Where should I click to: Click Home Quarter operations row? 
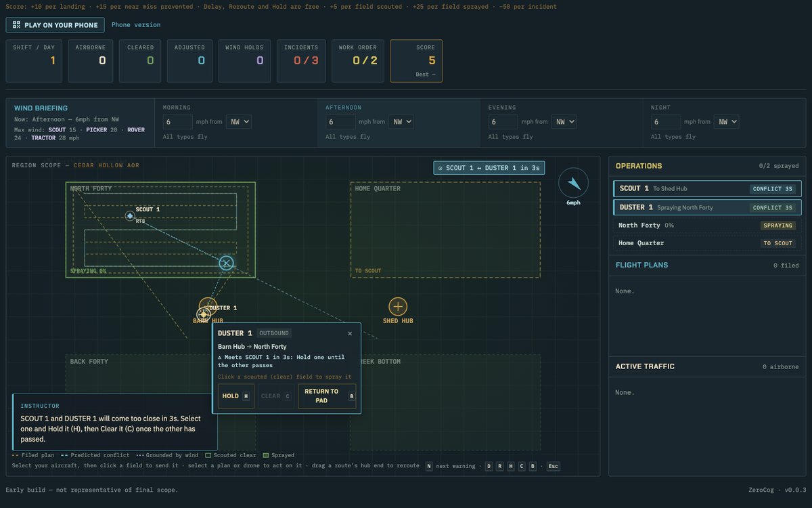(707, 243)
